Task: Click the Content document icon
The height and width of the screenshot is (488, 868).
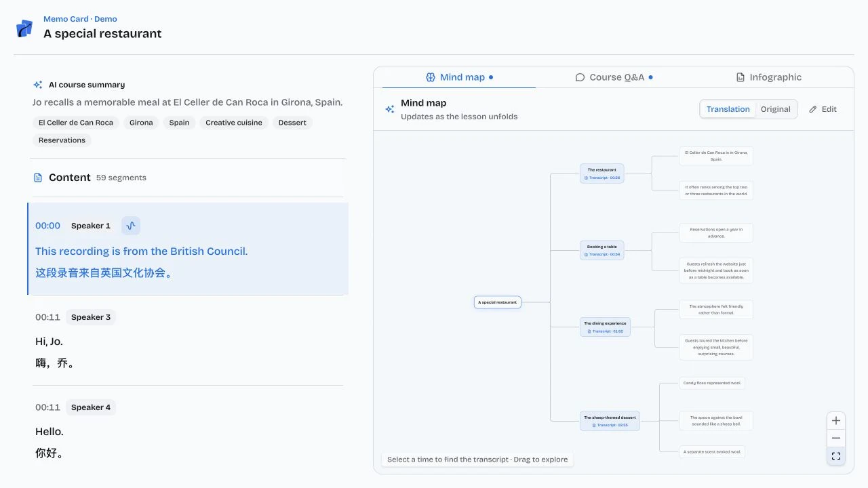Action: coord(38,178)
